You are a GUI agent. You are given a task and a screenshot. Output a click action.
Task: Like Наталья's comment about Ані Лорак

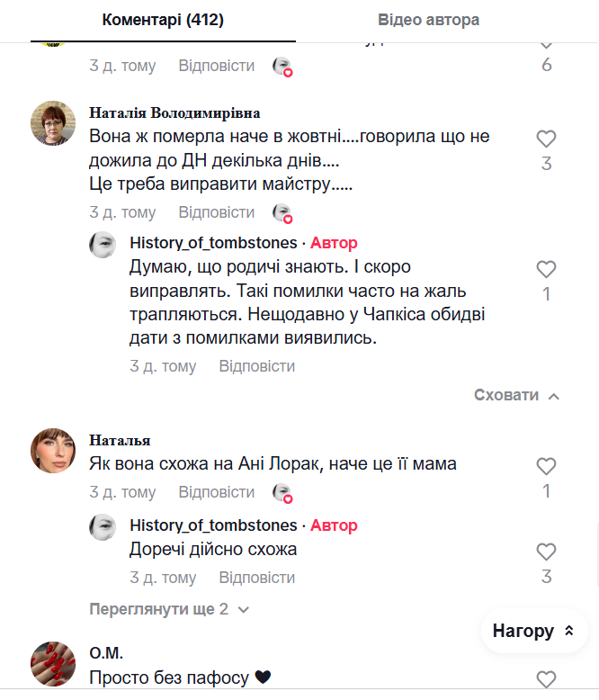(546, 466)
